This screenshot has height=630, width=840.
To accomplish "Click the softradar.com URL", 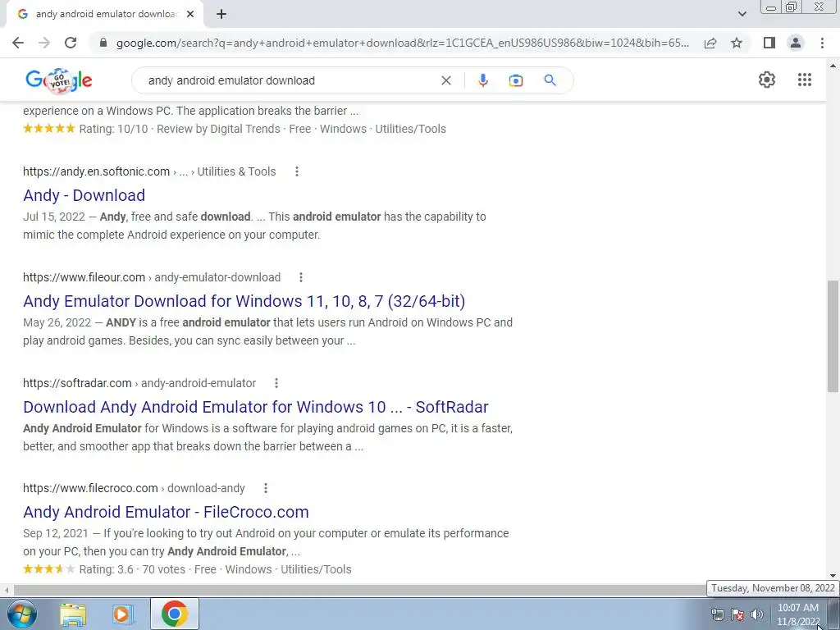I will (77, 383).
